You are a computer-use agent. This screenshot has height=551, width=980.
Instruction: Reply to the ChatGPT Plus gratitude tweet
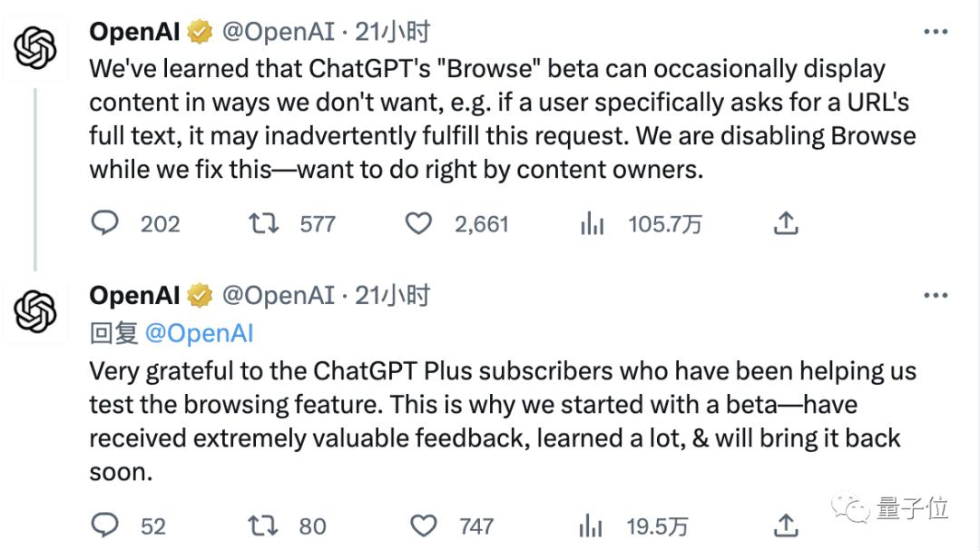coord(105,526)
